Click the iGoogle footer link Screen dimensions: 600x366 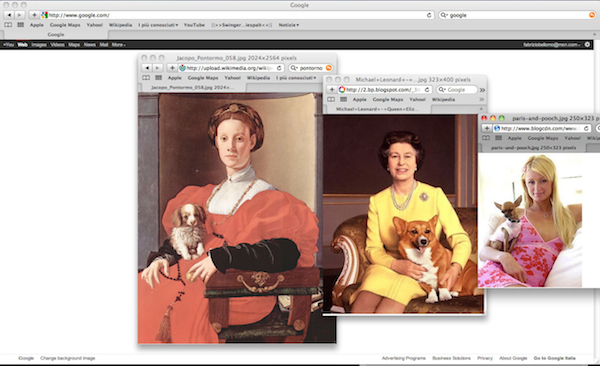point(26,358)
